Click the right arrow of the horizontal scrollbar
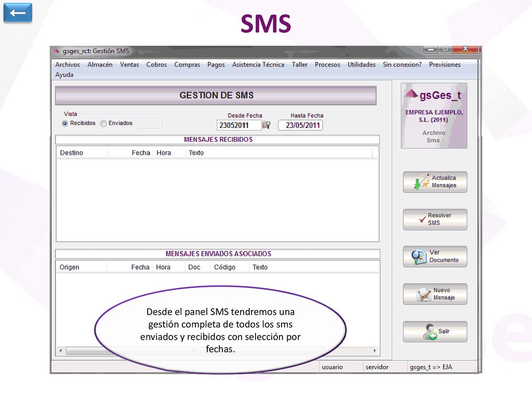The width and height of the screenshot is (532, 399). (375, 351)
